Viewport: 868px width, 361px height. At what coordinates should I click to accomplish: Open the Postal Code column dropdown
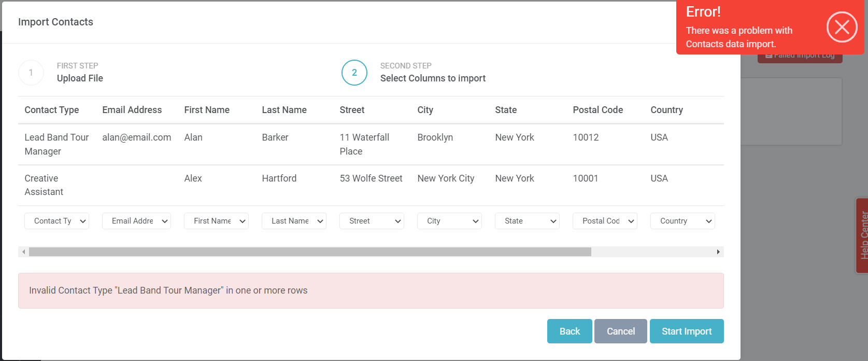[x=605, y=221]
